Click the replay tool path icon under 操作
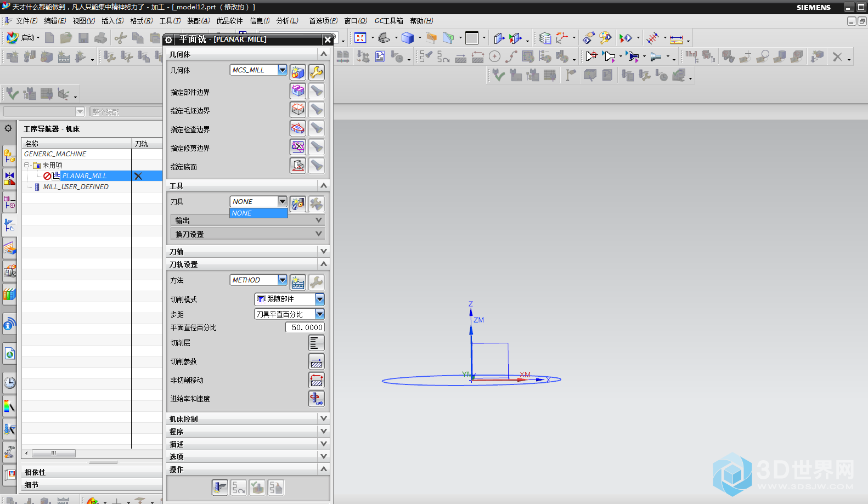Image resolution: width=868 pixels, height=504 pixels. tap(239, 487)
